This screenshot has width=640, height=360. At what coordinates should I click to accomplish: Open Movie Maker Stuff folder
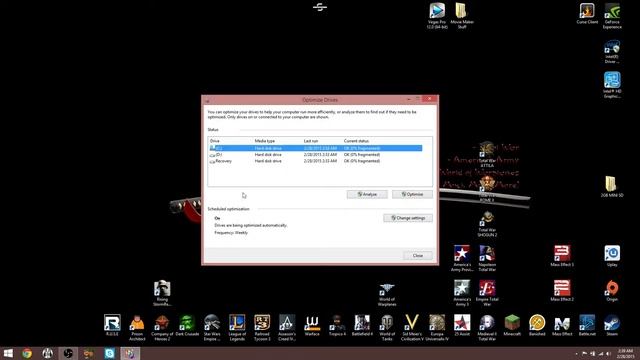462,16
